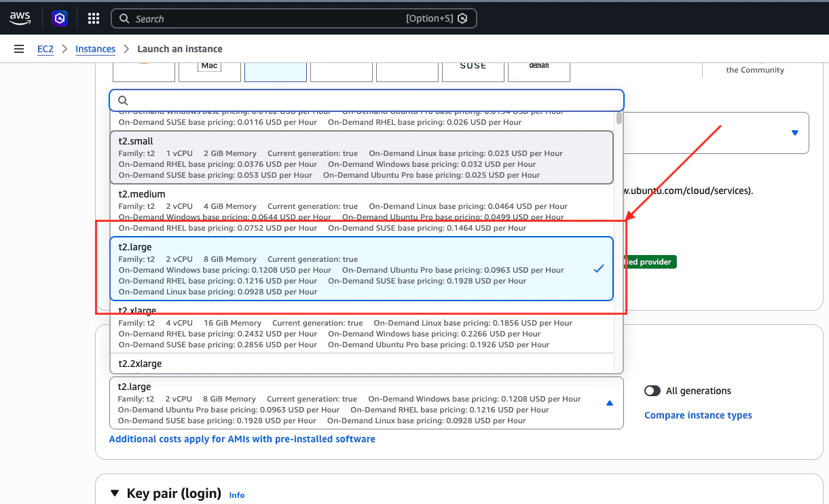The height and width of the screenshot is (504, 829).
Task: Click t2.large SUSE pricing 0.1928 USD in list
Action: (x=427, y=281)
